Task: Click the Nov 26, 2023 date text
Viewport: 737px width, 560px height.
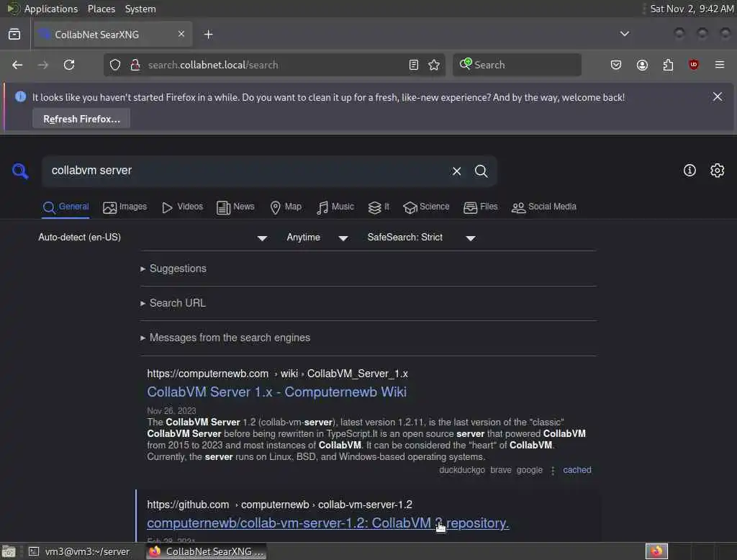Action: click(171, 410)
